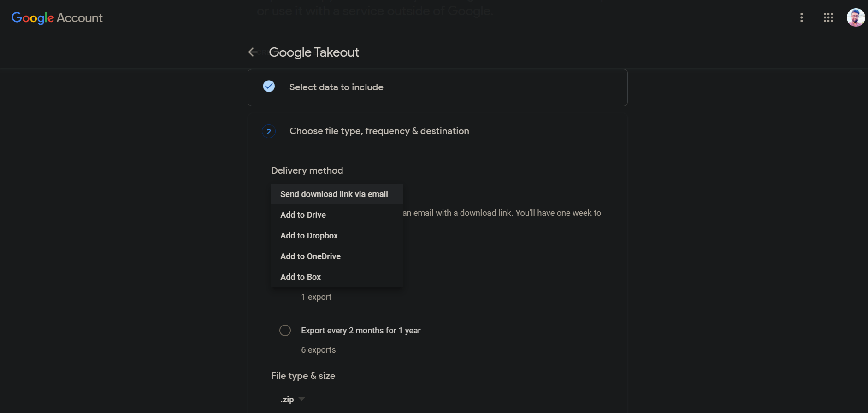Viewport: 868px width, 413px height.
Task: Choose Add to OneDrive option
Action: click(x=311, y=256)
